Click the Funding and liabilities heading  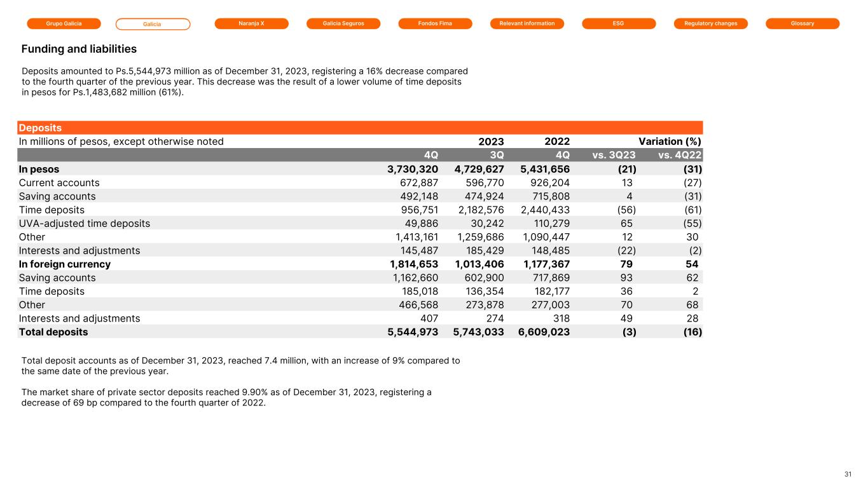79,49
